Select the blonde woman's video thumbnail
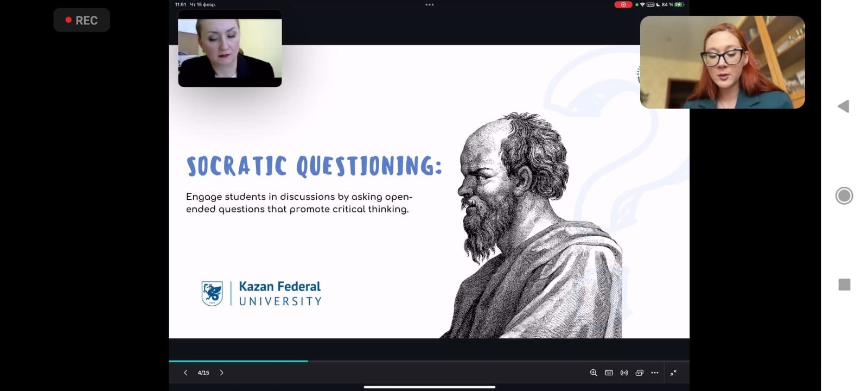The width and height of the screenshot is (868, 391). pos(229,49)
